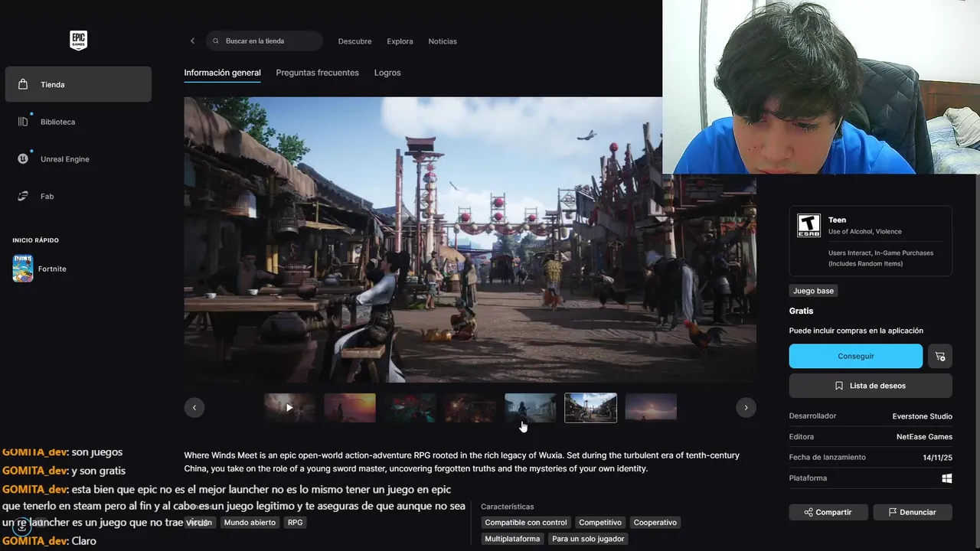Focus the store search field
980x551 pixels.
point(264,41)
